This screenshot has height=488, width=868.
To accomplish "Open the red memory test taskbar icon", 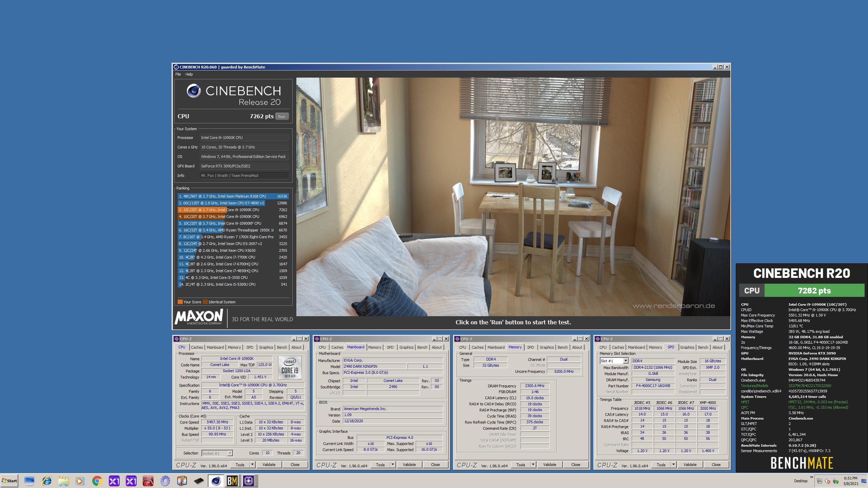I will tap(148, 481).
